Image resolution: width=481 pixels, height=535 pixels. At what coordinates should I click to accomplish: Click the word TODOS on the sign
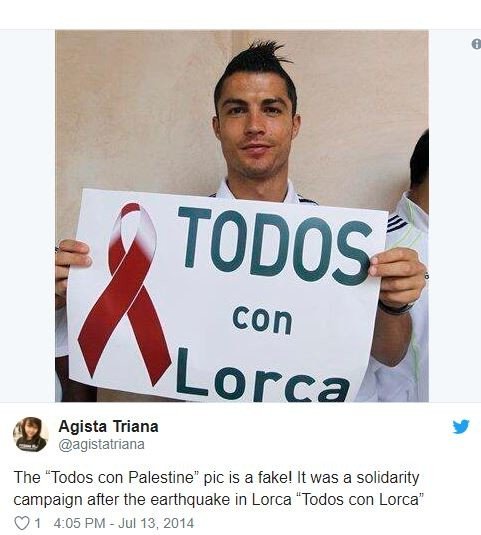pos(275,246)
